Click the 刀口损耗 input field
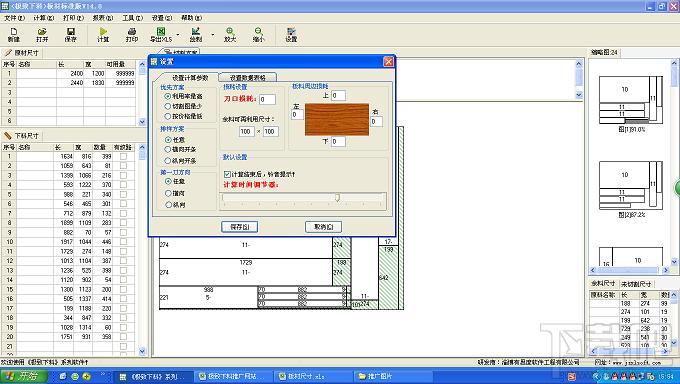The height and width of the screenshot is (384, 680). 267,99
